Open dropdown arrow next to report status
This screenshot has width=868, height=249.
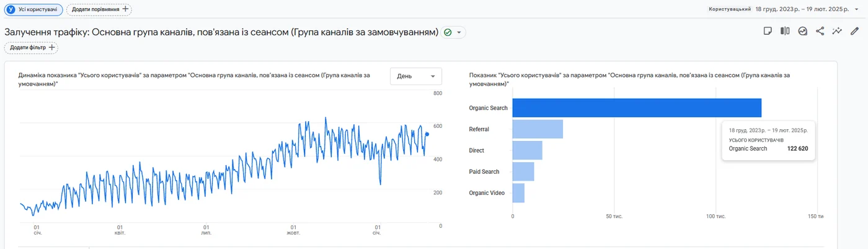click(x=459, y=32)
